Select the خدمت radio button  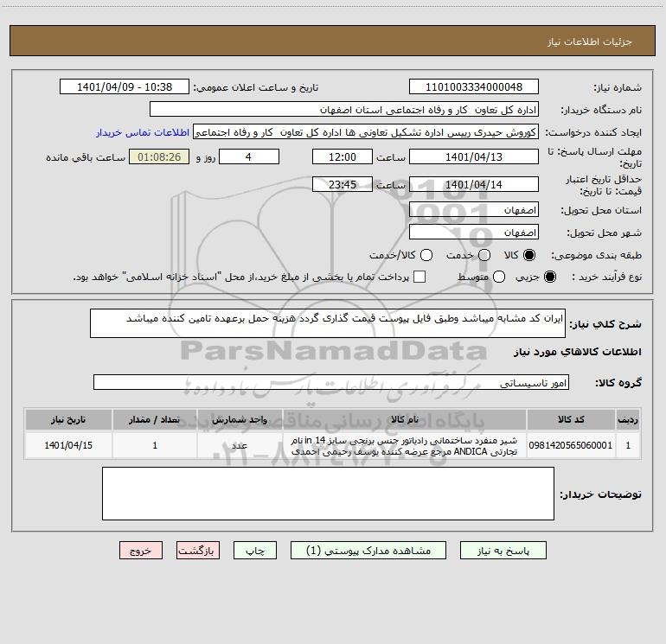pos(484,255)
